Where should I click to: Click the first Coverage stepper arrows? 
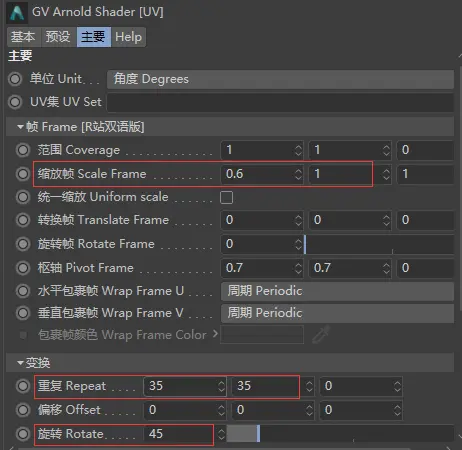click(x=298, y=150)
